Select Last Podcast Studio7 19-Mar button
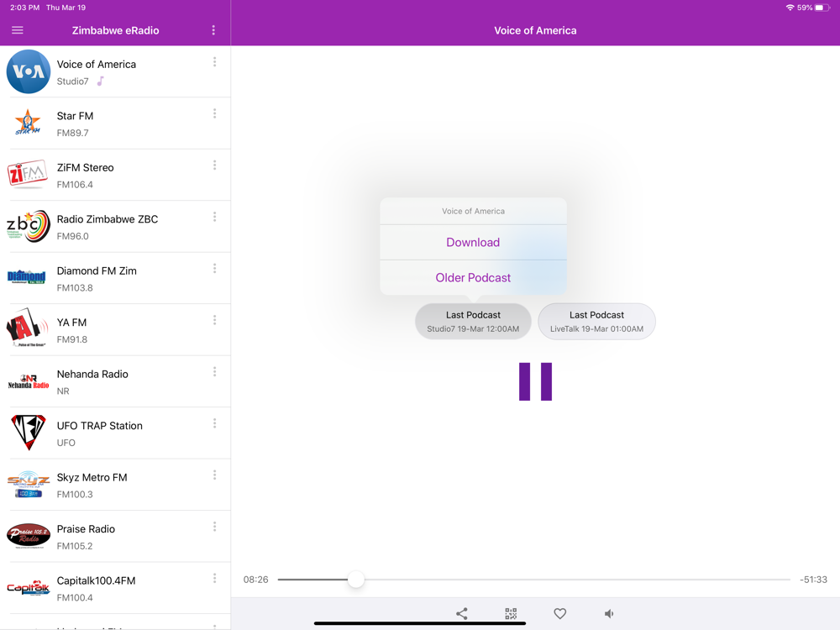This screenshot has width=840, height=630. (473, 322)
